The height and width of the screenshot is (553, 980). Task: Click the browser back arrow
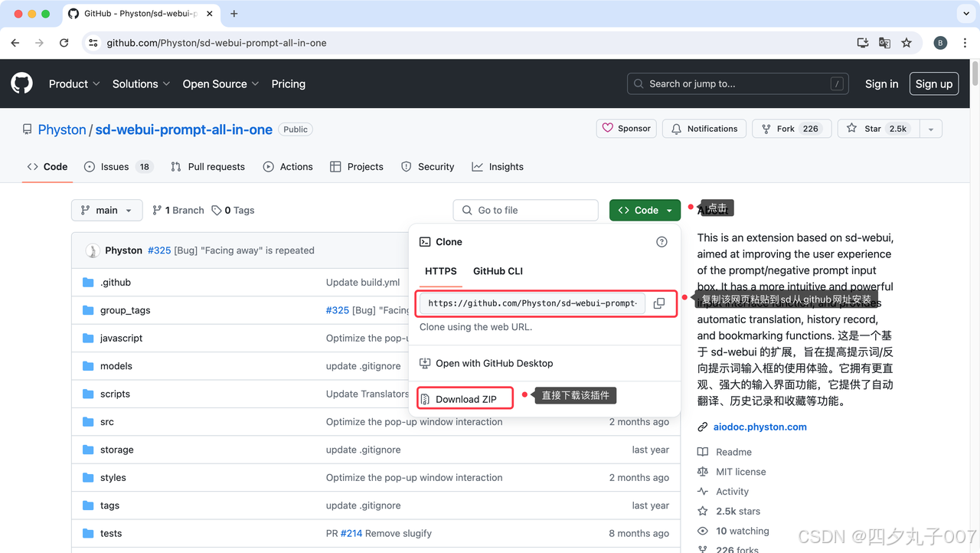[15, 43]
